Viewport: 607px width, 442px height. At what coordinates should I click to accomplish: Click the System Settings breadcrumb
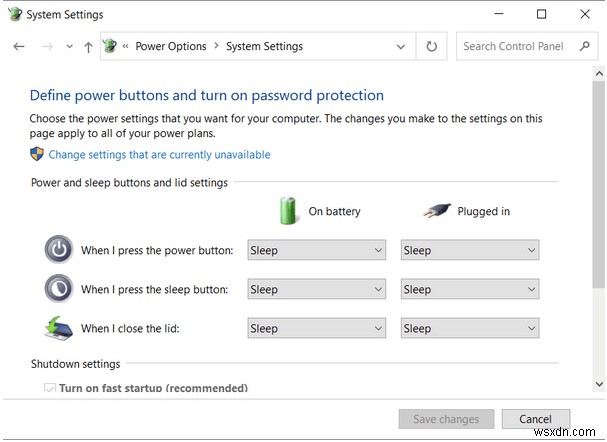click(264, 46)
